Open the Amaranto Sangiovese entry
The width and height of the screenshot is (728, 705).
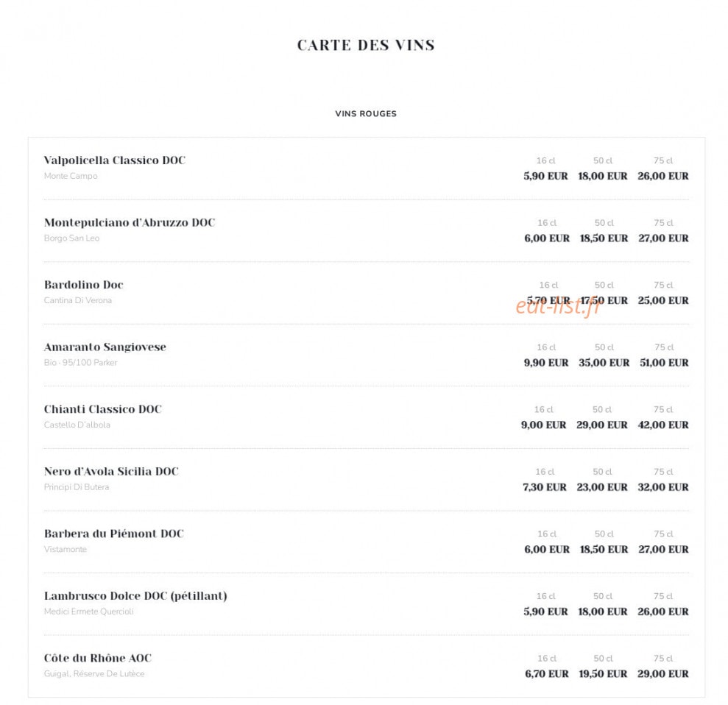click(105, 347)
